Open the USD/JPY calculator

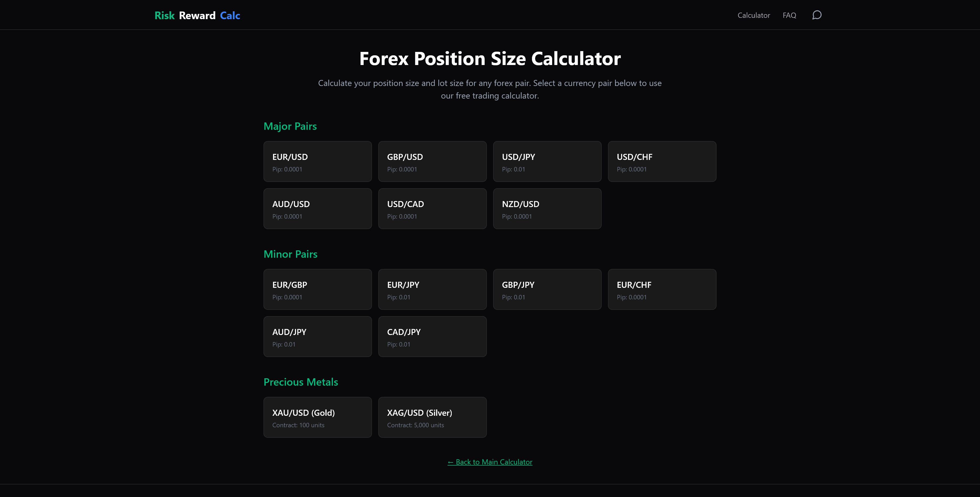click(x=547, y=161)
